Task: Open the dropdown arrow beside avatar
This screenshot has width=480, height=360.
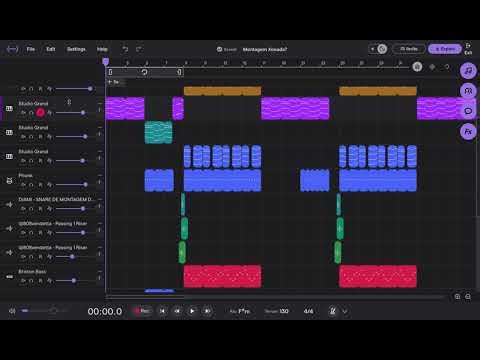Action: 372,49
